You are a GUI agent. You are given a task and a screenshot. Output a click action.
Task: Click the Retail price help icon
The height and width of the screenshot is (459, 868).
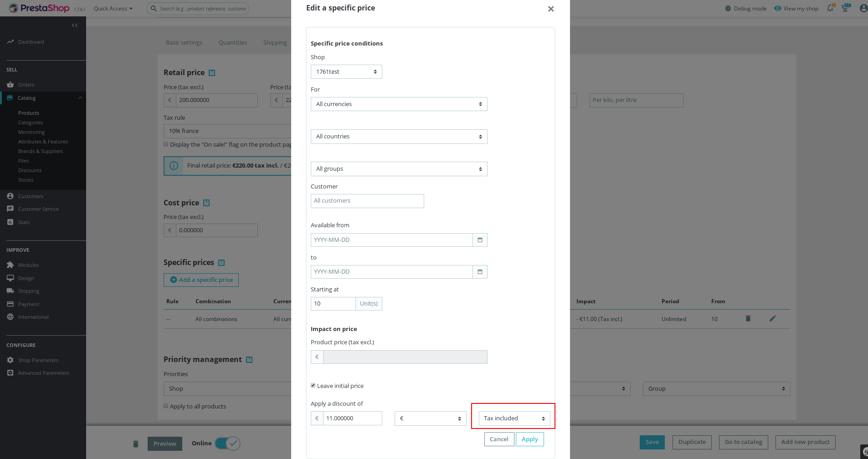click(x=212, y=73)
